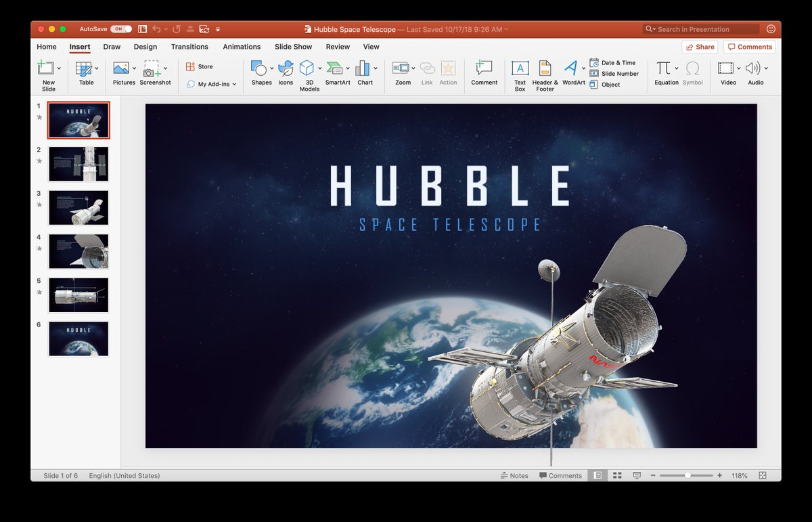The image size is (812, 522).
Task: Open the Design tab
Action: pyautogui.click(x=145, y=47)
